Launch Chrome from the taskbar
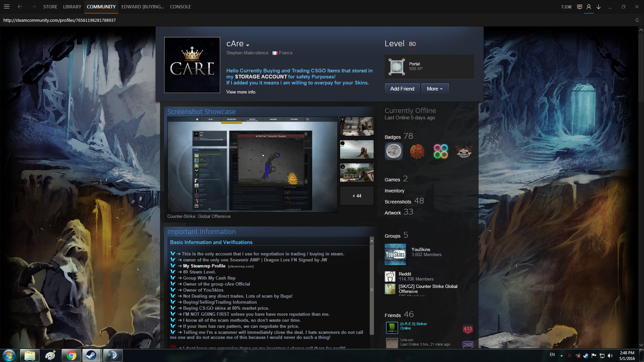This screenshot has width=644, height=362. [71, 355]
